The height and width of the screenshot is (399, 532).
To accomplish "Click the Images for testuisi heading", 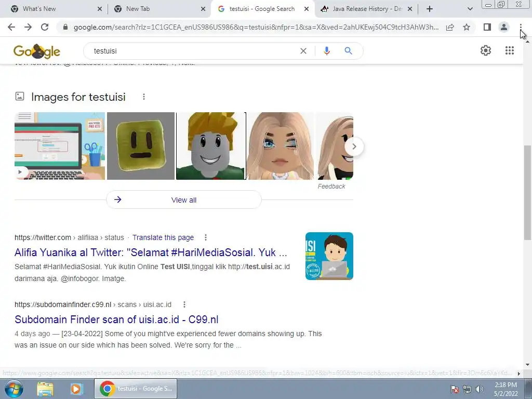I will (x=78, y=97).
